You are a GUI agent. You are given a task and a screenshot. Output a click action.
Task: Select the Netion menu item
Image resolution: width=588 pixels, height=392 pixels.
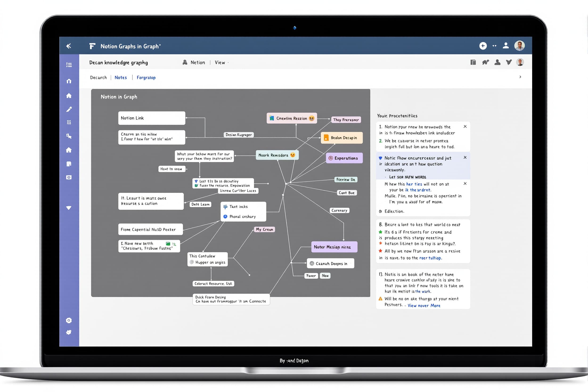[x=194, y=62]
